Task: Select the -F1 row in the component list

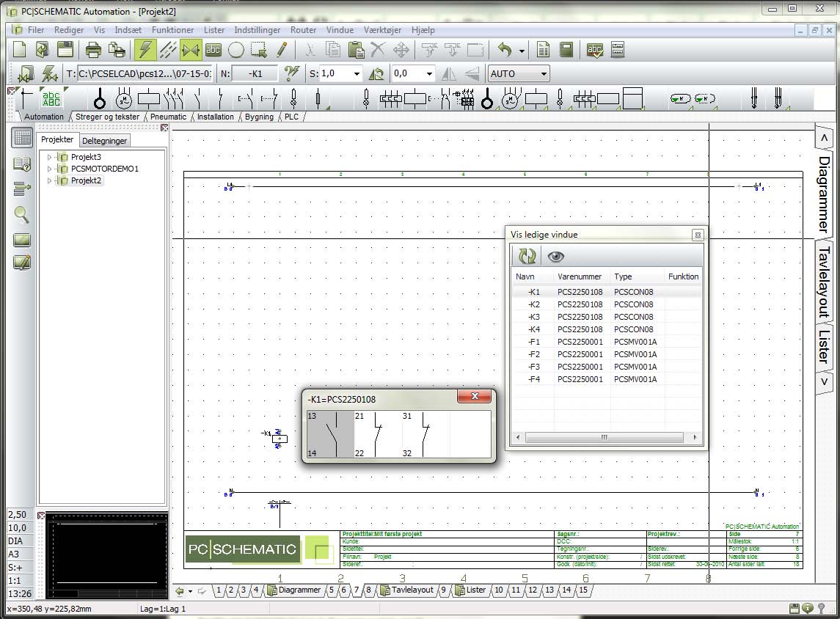Action: (x=607, y=342)
